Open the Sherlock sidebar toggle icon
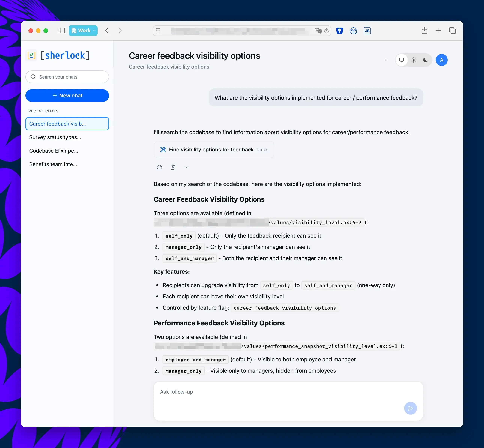 [61, 31]
